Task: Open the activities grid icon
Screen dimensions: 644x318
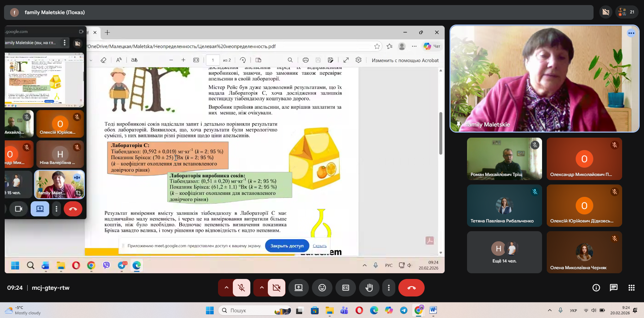Action: 631,288
